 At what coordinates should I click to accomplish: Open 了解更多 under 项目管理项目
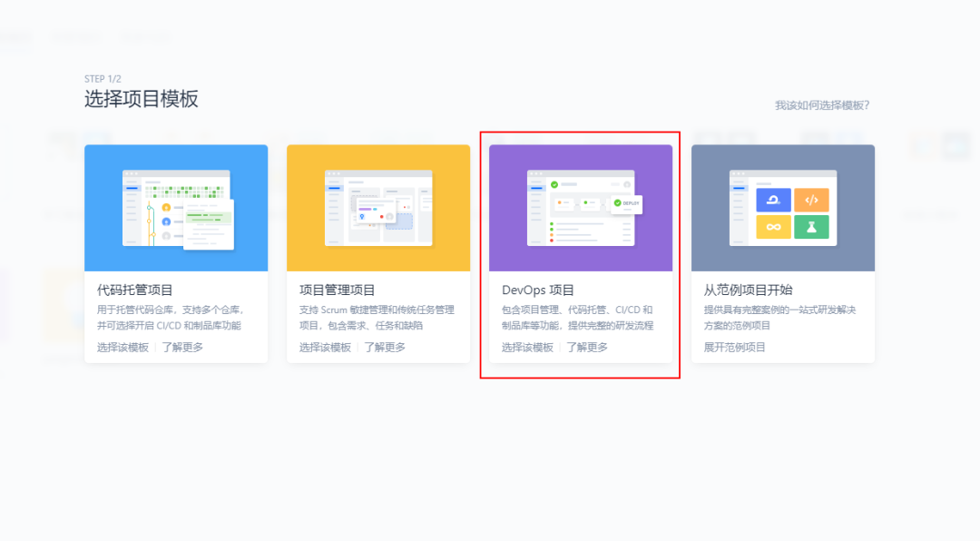click(385, 347)
